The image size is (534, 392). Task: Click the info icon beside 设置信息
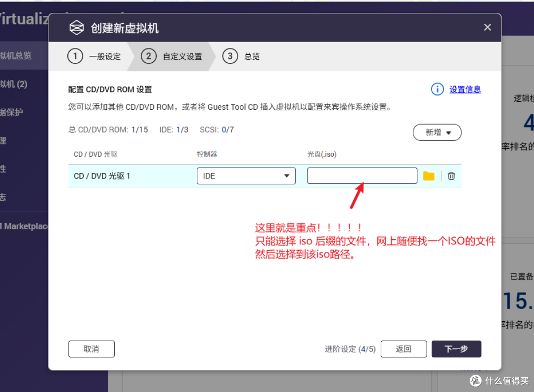pos(437,89)
